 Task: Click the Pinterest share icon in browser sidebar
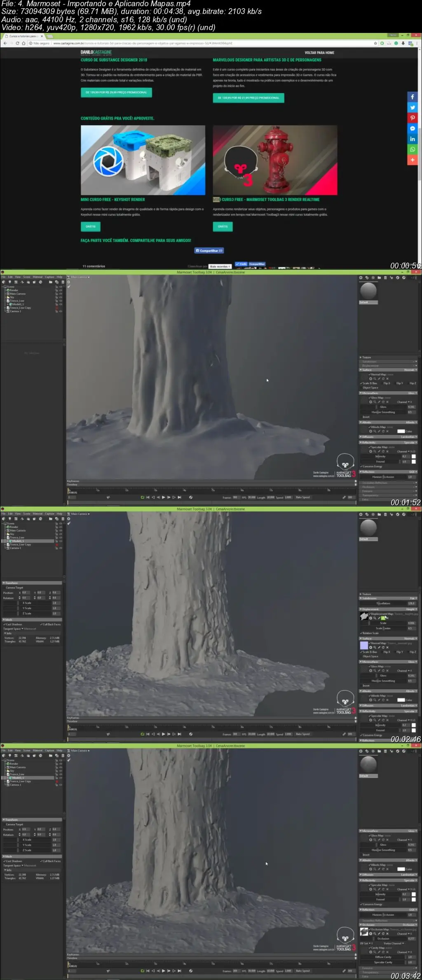click(413, 118)
